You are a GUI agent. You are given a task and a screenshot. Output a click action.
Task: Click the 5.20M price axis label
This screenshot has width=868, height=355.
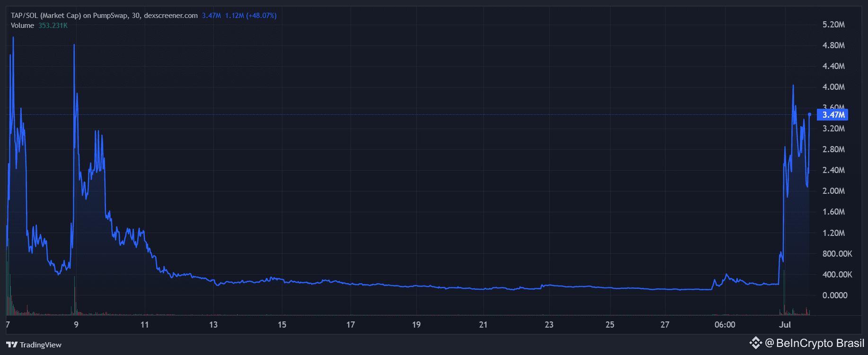(x=833, y=25)
